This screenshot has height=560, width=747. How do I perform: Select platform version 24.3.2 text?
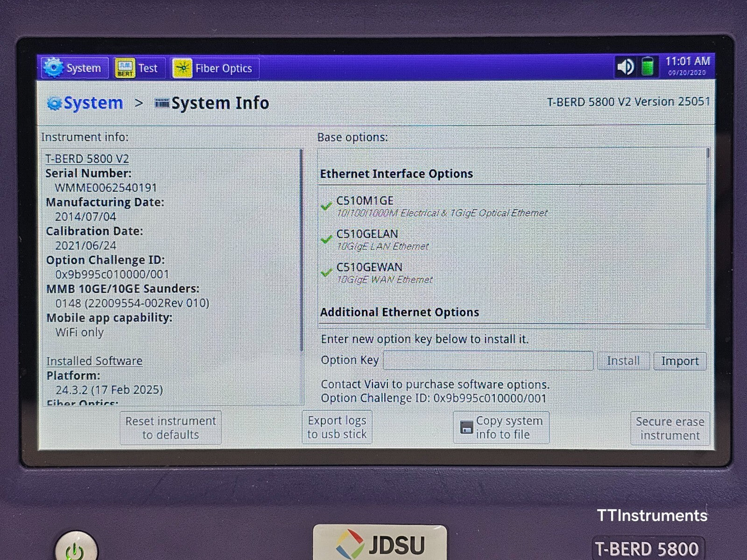(x=109, y=390)
